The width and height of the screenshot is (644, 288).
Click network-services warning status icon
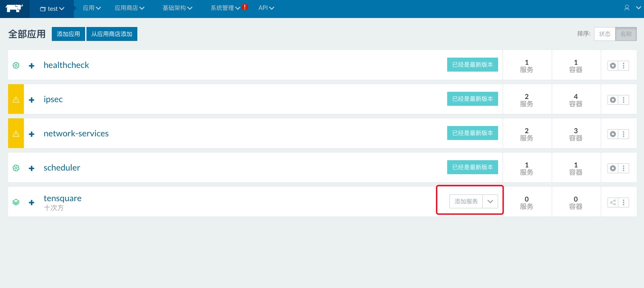pyautogui.click(x=16, y=134)
